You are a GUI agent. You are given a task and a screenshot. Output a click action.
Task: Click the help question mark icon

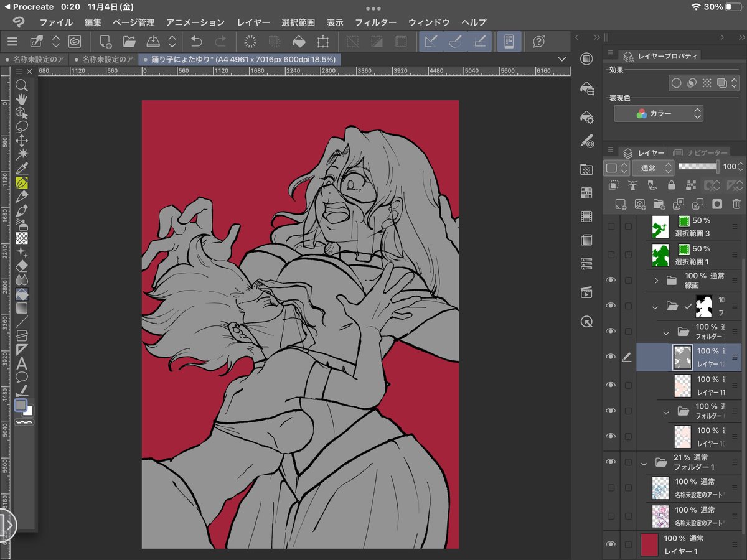click(539, 42)
